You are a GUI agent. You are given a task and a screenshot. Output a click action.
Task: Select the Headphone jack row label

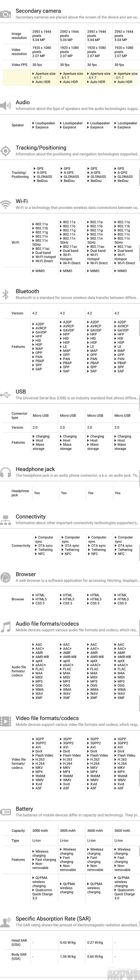coord(20,493)
